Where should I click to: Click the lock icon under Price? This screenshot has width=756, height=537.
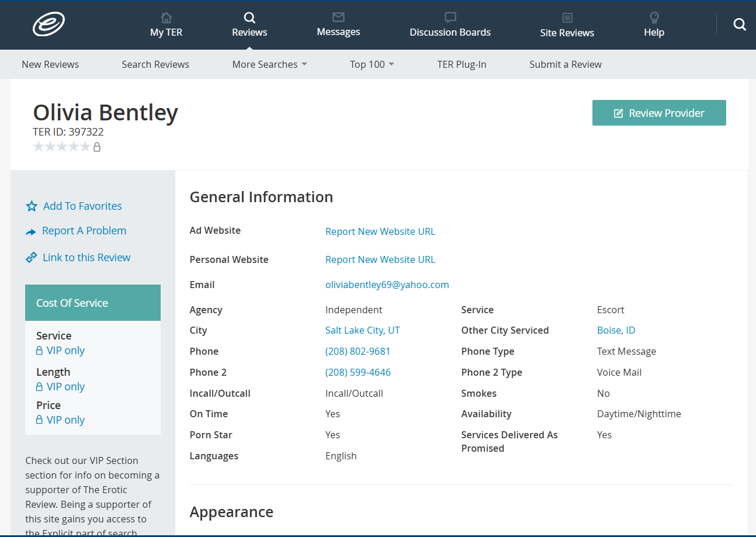[x=39, y=420]
